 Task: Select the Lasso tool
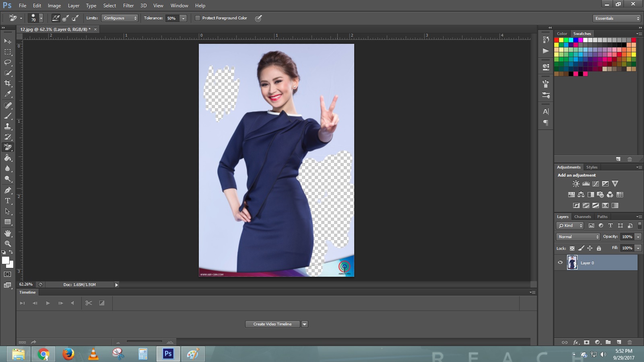(x=7, y=62)
